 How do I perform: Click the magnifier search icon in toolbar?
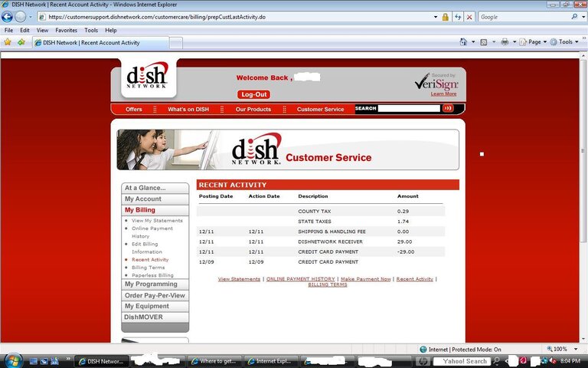pos(574,17)
